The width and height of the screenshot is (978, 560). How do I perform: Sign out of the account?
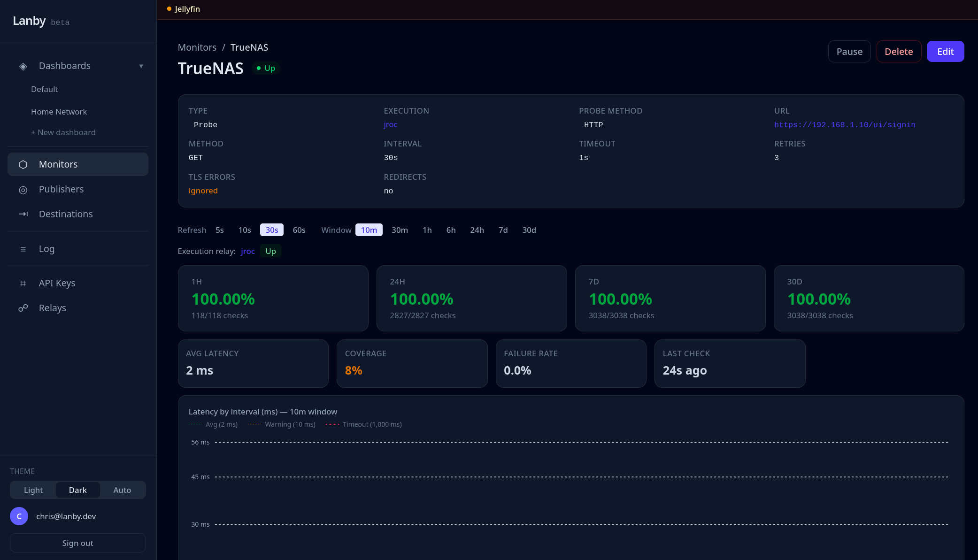click(x=78, y=543)
